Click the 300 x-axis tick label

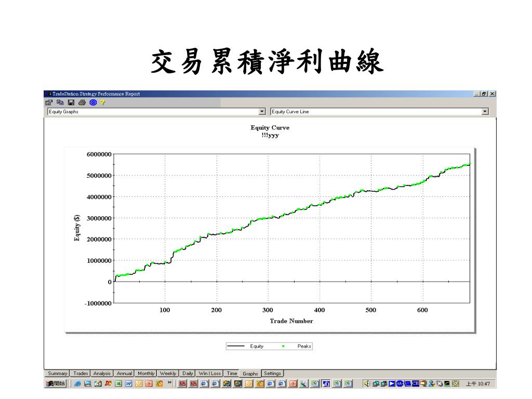tap(268, 310)
